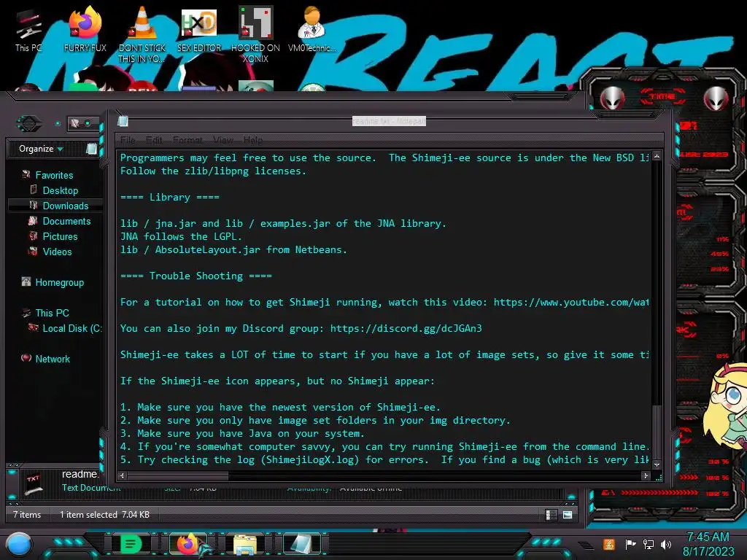Image resolution: width=747 pixels, height=560 pixels.
Task: Open the HxD SEX EDITOR desktop shortcut
Action: 199,29
